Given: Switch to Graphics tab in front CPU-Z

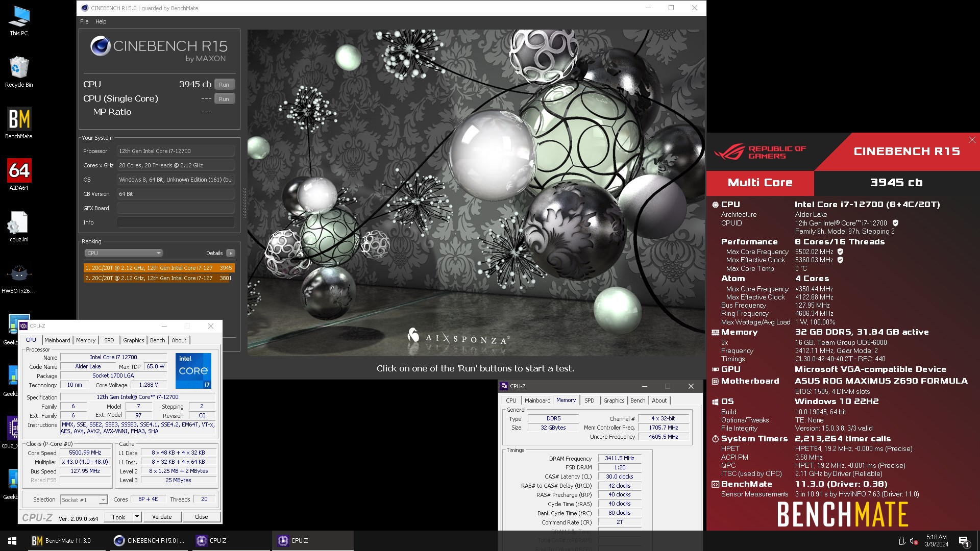Looking at the screenshot, I should pos(134,340).
